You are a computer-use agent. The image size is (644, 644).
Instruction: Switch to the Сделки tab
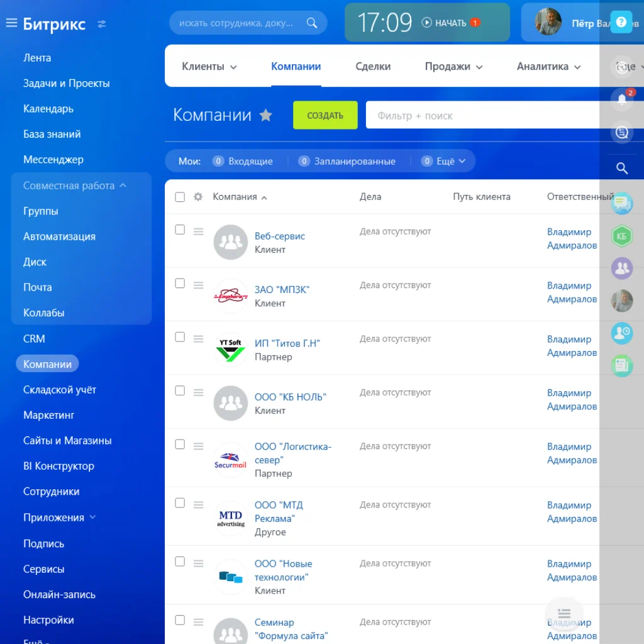(373, 65)
